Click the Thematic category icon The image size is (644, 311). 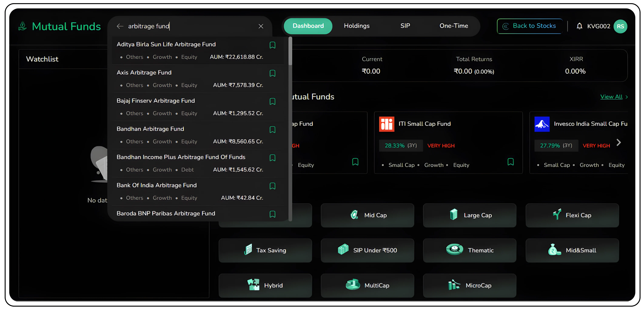coord(454,249)
